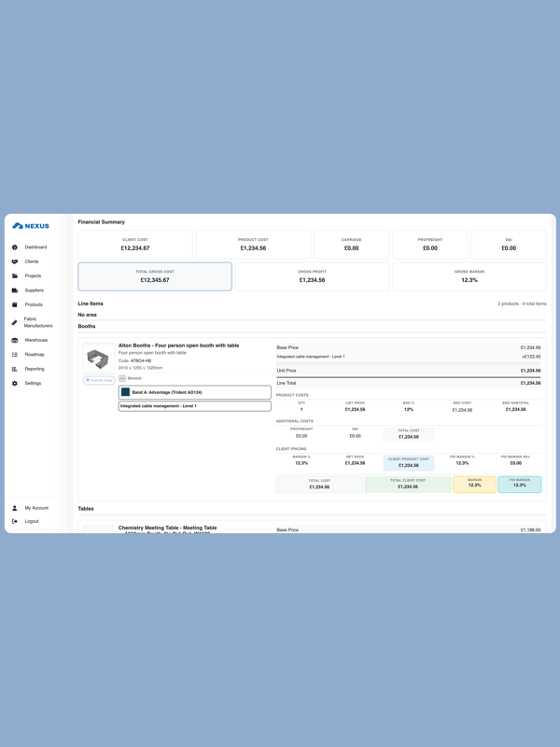Open Fabric Manufacturers icon
560x747 pixels.
click(x=15, y=322)
